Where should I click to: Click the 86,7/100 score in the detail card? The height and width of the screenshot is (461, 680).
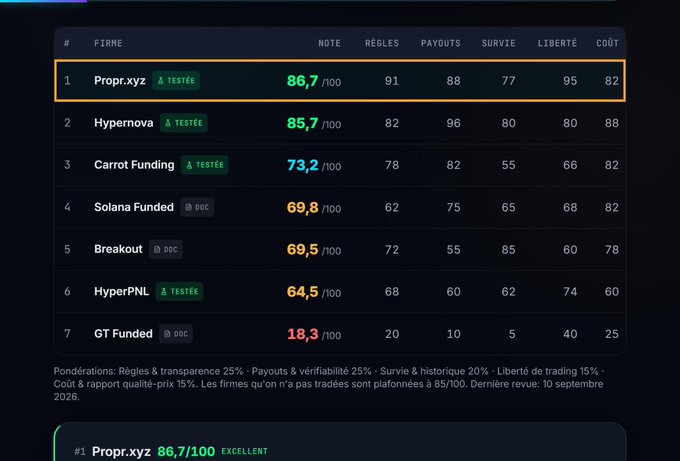[186, 451]
